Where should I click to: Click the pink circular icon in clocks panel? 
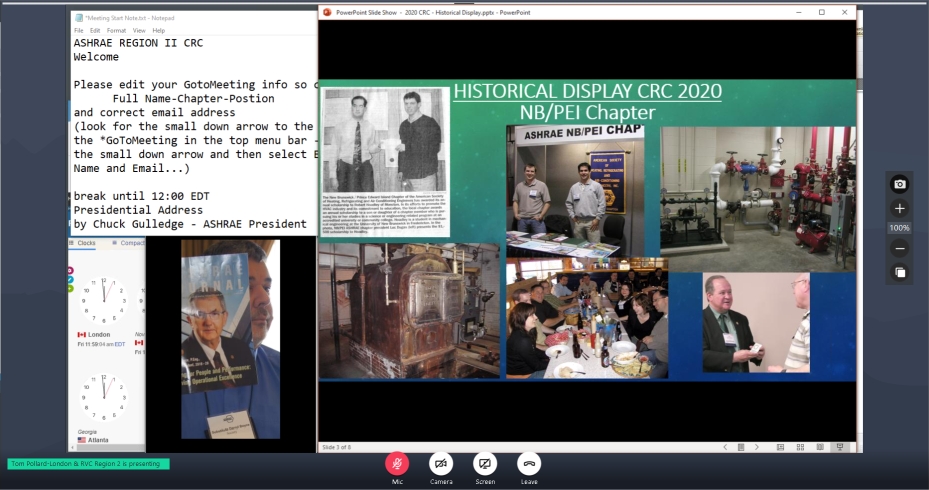pos(71,271)
